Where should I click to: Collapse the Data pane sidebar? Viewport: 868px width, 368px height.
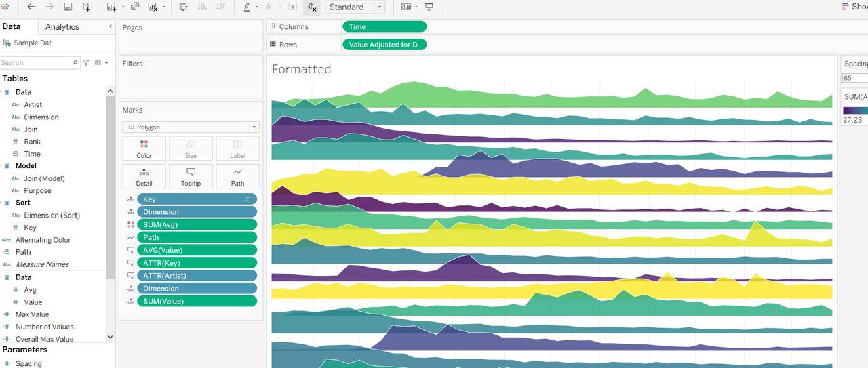(x=111, y=26)
